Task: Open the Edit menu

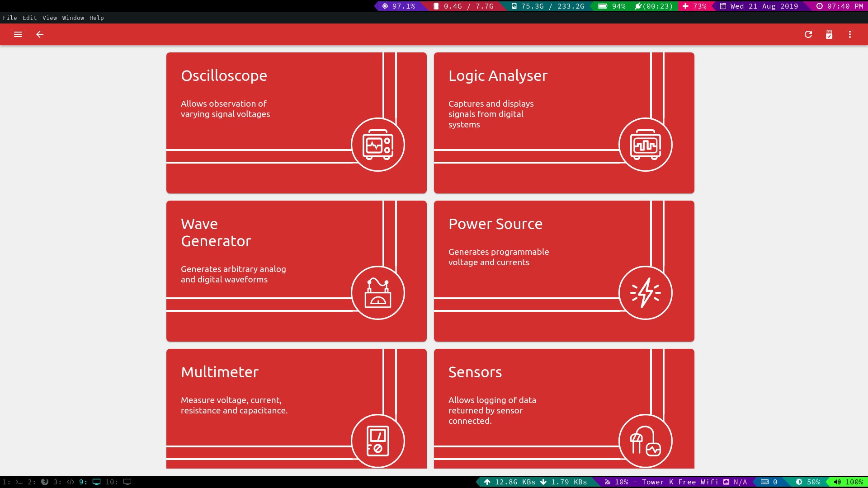Action: 30,18
